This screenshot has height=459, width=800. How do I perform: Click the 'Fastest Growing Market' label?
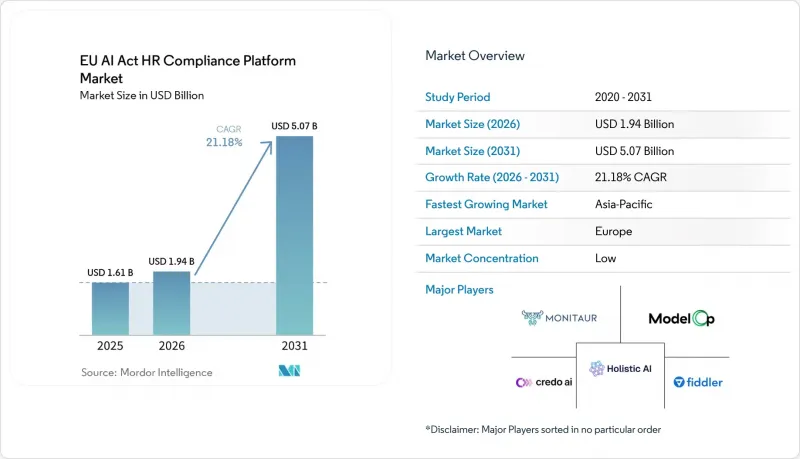click(x=486, y=204)
